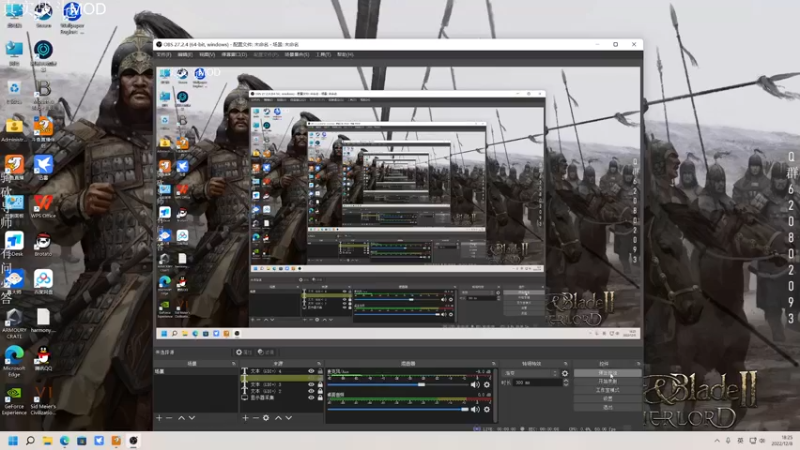Click the 滤镜 button above the docks

point(266,352)
